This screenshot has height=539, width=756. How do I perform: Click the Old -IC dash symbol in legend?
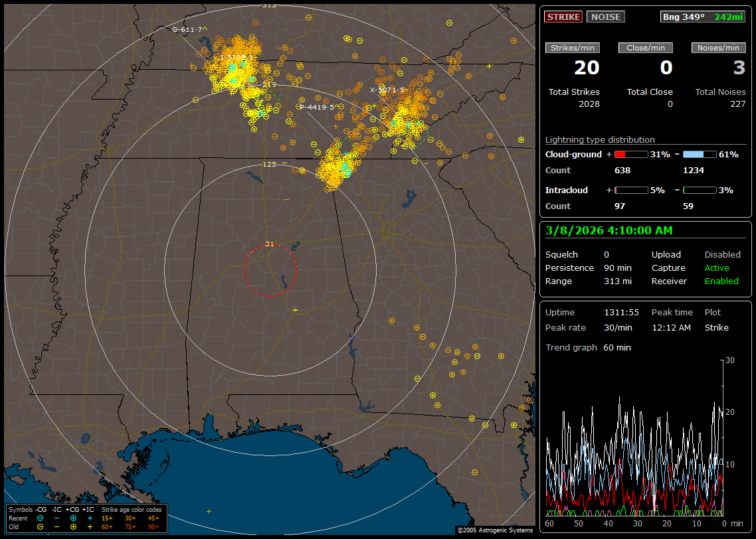[x=56, y=526]
